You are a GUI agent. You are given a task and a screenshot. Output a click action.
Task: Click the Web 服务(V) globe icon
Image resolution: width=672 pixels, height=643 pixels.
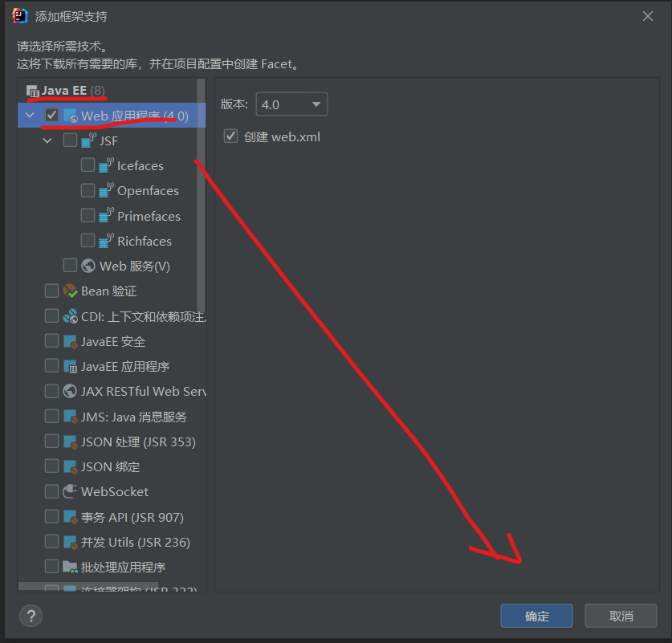click(88, 266)
